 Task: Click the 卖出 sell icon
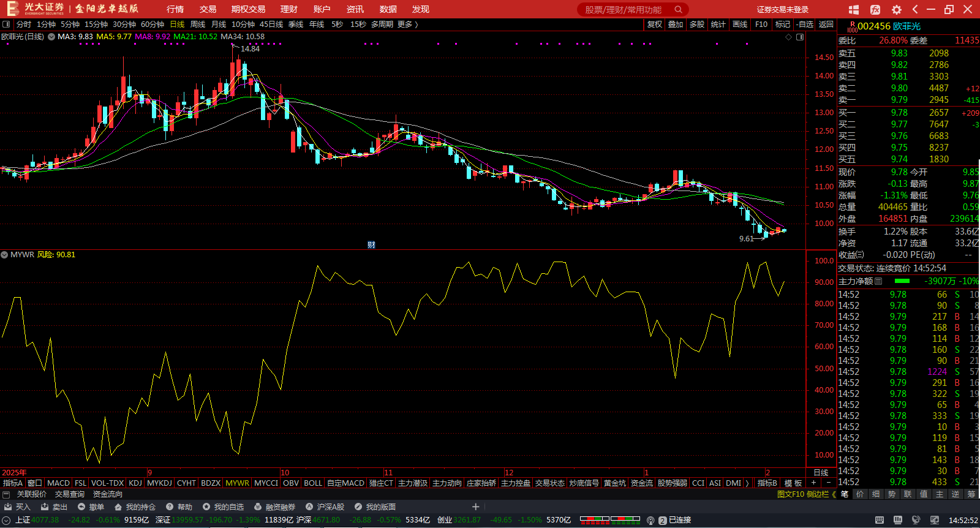tap(45, 507)
